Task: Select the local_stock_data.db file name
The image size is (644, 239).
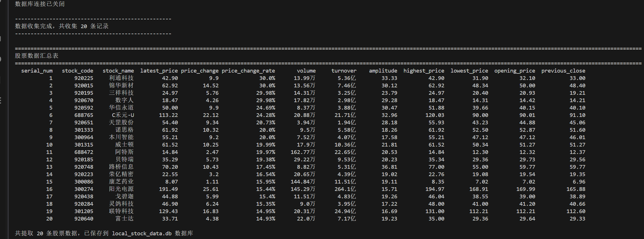Action: 142,233
